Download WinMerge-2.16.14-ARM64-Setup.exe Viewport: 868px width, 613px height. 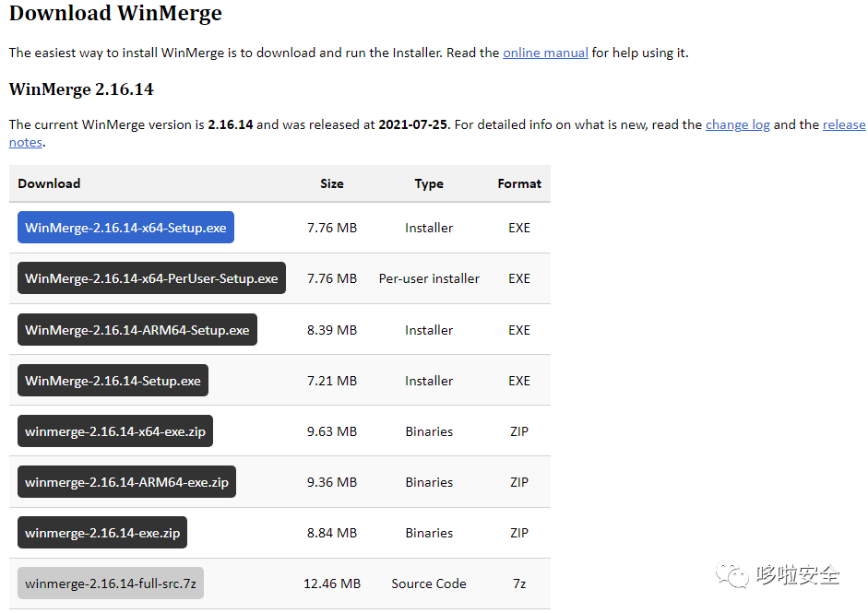pyautogui.click(x=137, y=330)
